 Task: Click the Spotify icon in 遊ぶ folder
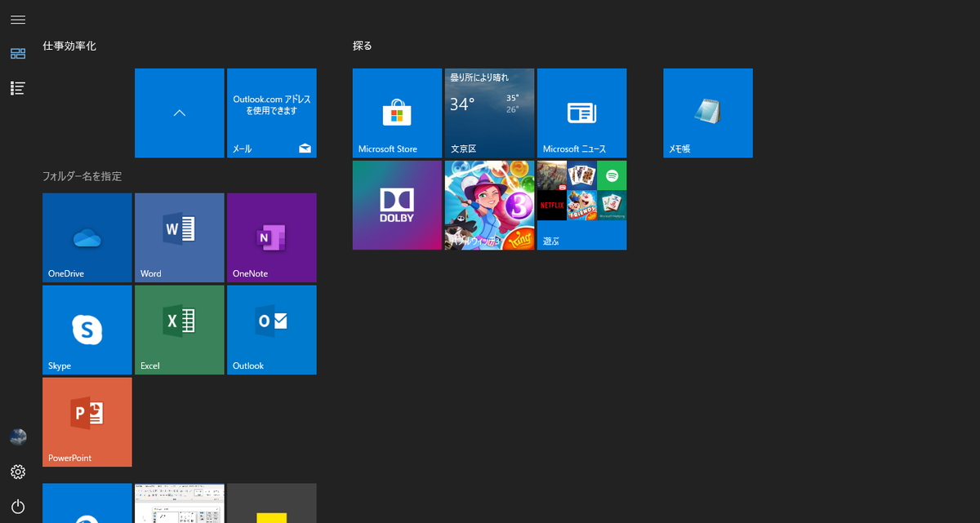coord(612,175)
